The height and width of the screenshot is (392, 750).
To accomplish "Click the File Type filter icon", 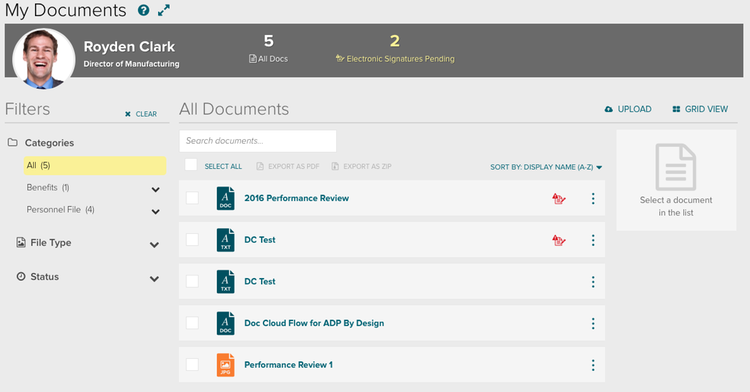I will [21, 242].
